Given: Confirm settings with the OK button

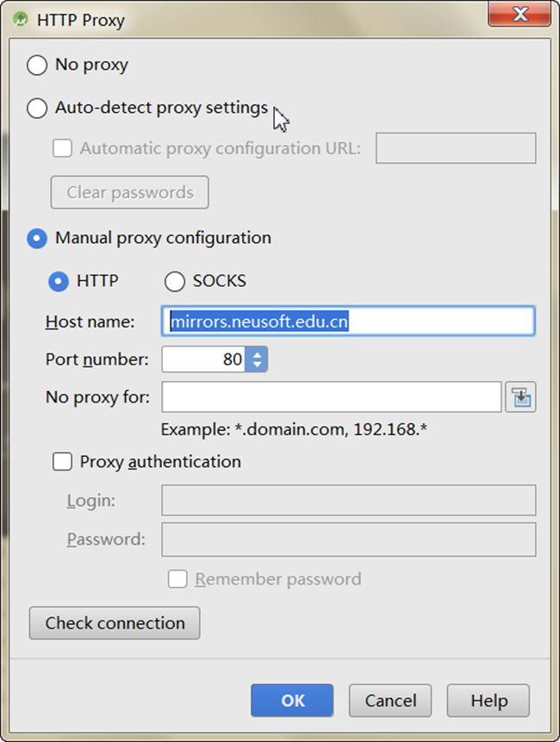Looking at the screenshot, I should coord(292,701).
